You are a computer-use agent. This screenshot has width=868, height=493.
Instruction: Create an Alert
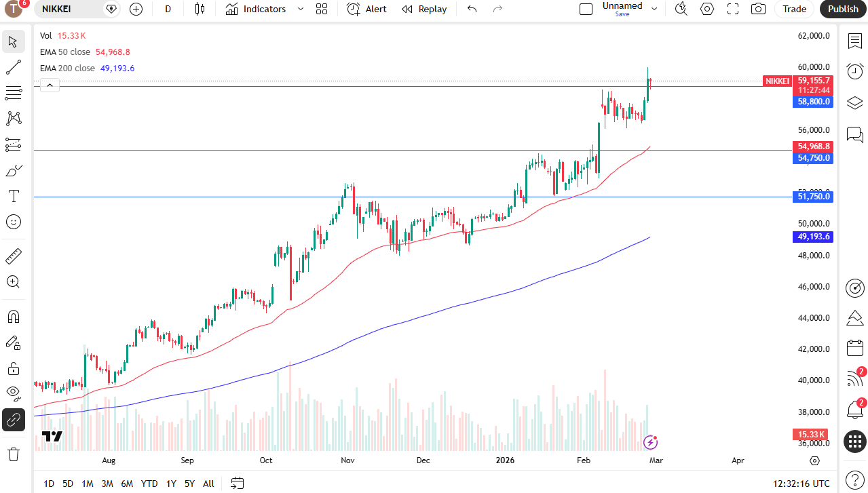coord(366,9)
